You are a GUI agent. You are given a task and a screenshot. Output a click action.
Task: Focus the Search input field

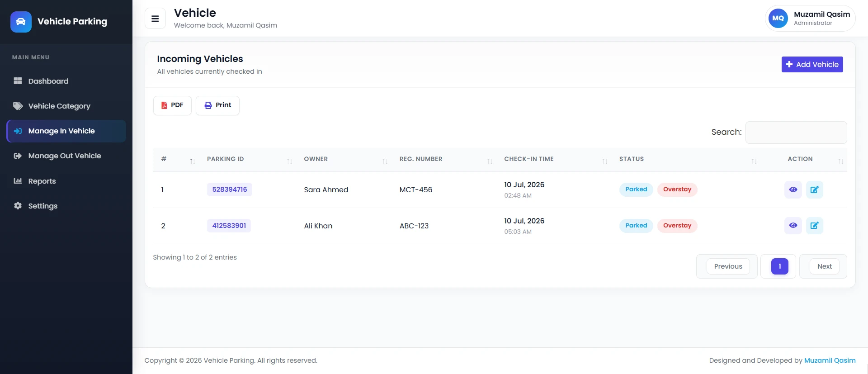pyautogui.click(x=796, y=132)
